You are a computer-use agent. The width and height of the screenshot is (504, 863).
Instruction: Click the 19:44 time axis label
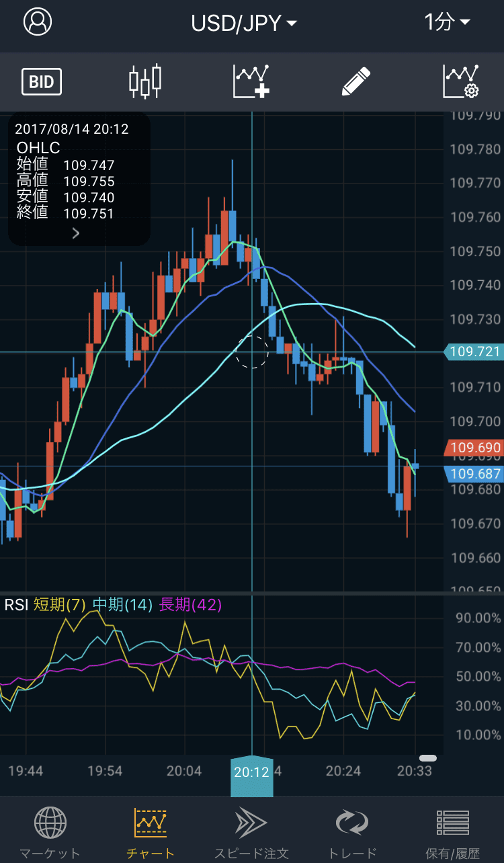click(x=26, y=770)
